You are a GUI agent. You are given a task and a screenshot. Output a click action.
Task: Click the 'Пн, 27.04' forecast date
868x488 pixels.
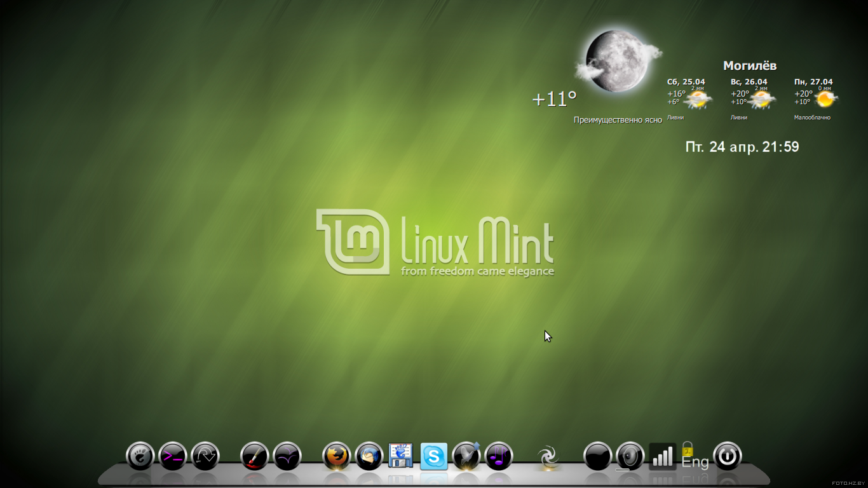tap(813, 82)
